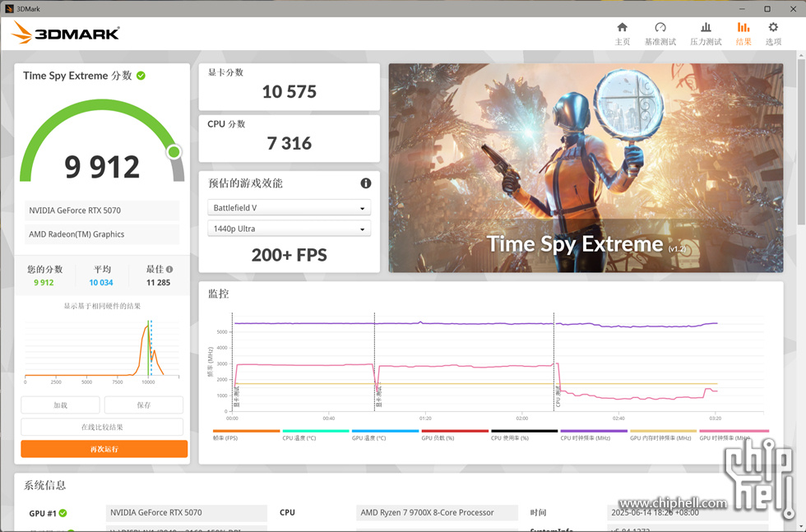Click the CPU score 7 316 value
The image size is (806, 532).
click(x=289, y=143)
